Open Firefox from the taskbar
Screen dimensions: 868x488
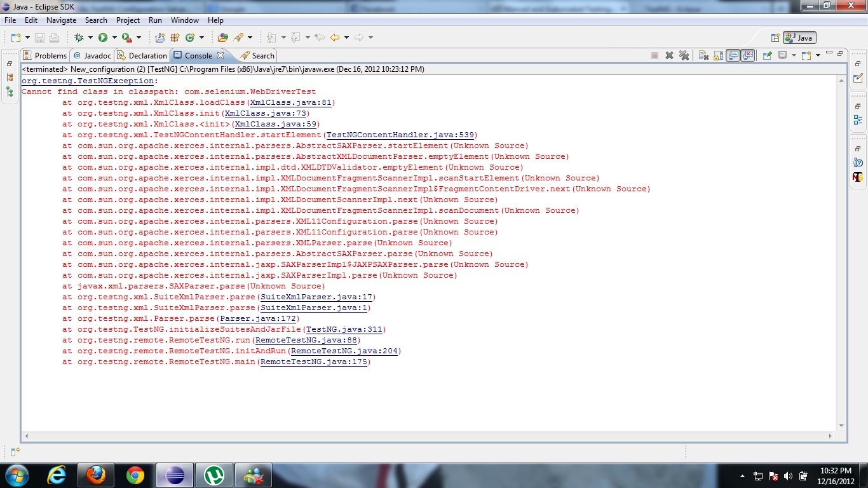coord(96,475)
